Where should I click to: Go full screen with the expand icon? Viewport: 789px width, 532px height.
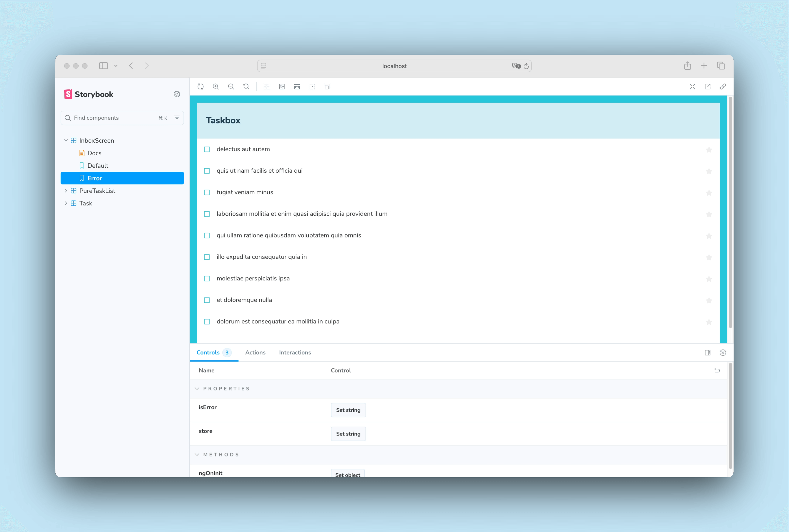(x=692, y=86)
